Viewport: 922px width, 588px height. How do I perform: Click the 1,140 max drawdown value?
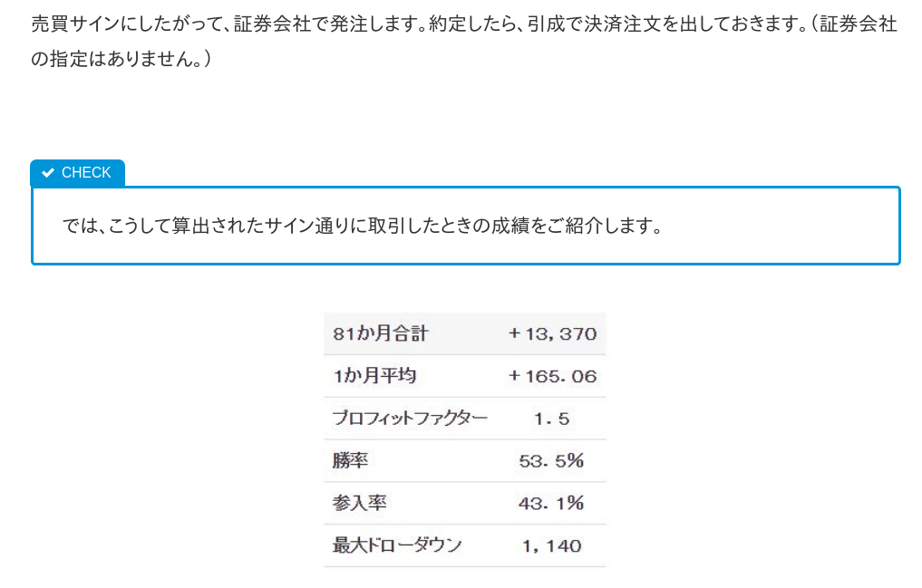coord(551,545)
